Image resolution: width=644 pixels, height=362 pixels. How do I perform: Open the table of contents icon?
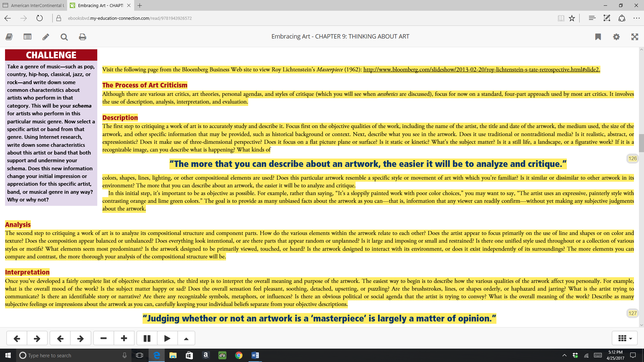pos(28,37)
